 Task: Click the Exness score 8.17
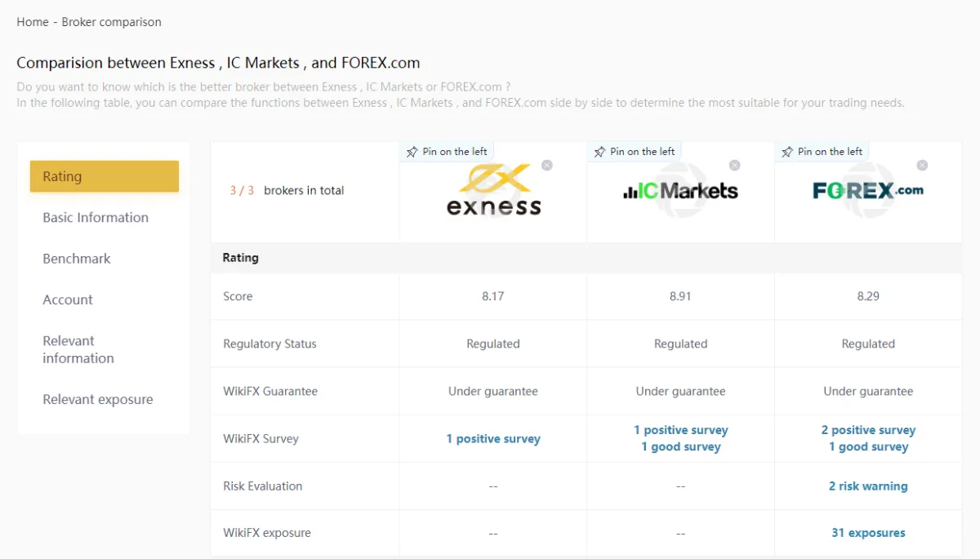point(493,296)
